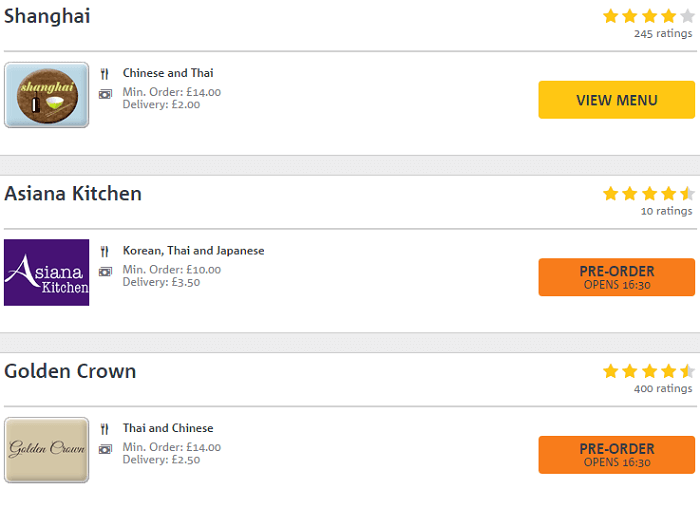700x508 pixels.
Task: Click the View Menu button for Shanghai
Action: click(x=617, y=100)
